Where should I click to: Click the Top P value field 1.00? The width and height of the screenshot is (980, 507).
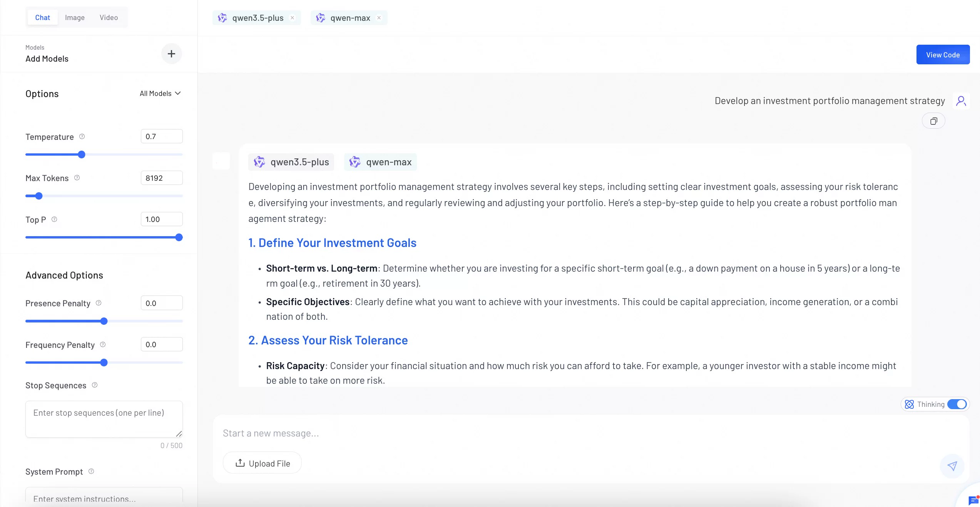point(162,219)
